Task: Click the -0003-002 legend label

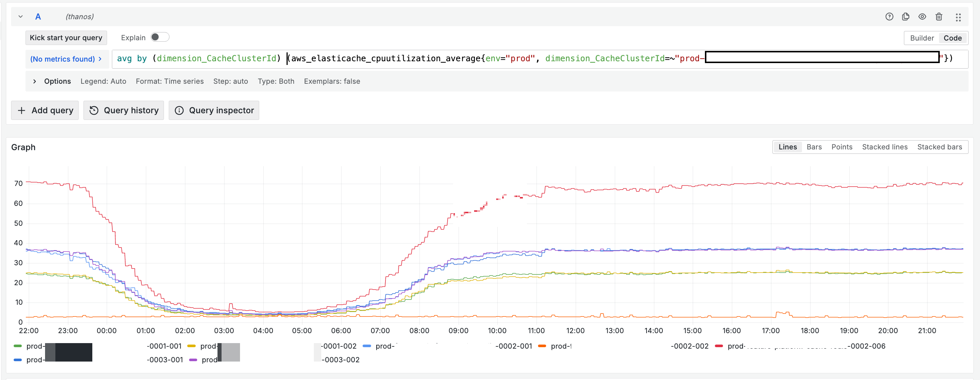Action: click(280, 360)
